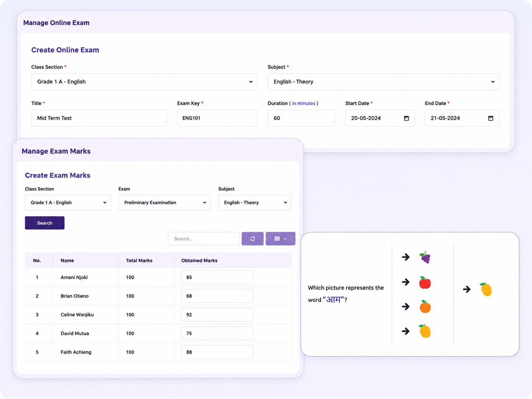Open Class Section dropdown in Exam Marks

[x=68, y=202]
